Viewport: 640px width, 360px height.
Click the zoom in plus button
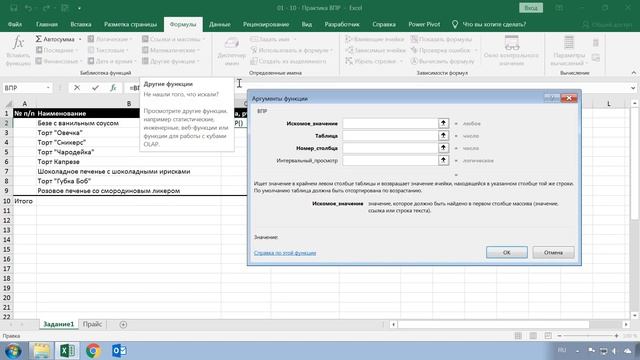pyautogui.click(x=616, y=336)
